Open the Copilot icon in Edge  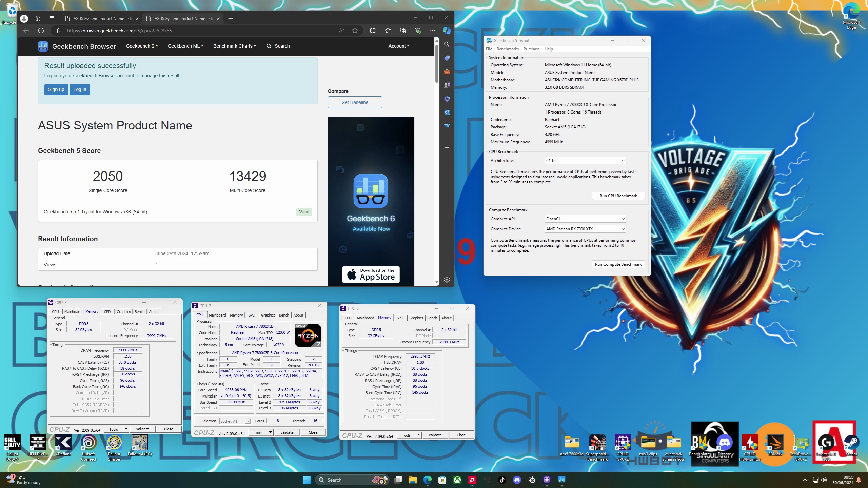coord(447,30)
